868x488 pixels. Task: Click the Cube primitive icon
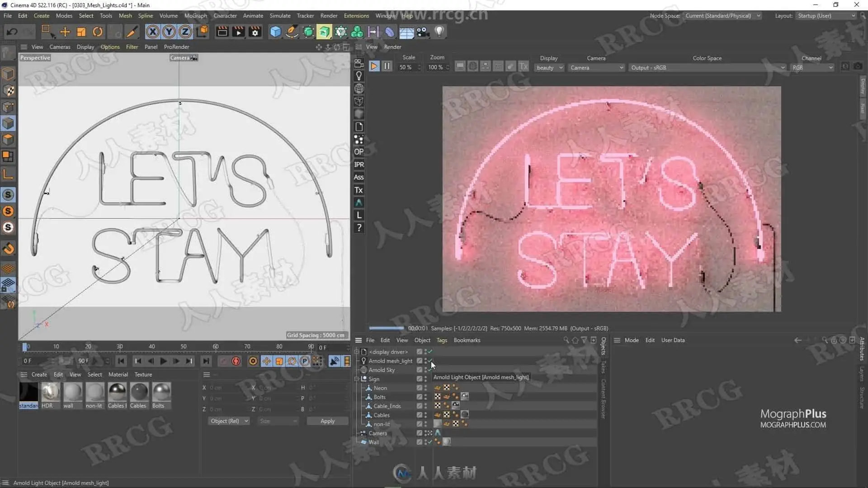(275, 32)
